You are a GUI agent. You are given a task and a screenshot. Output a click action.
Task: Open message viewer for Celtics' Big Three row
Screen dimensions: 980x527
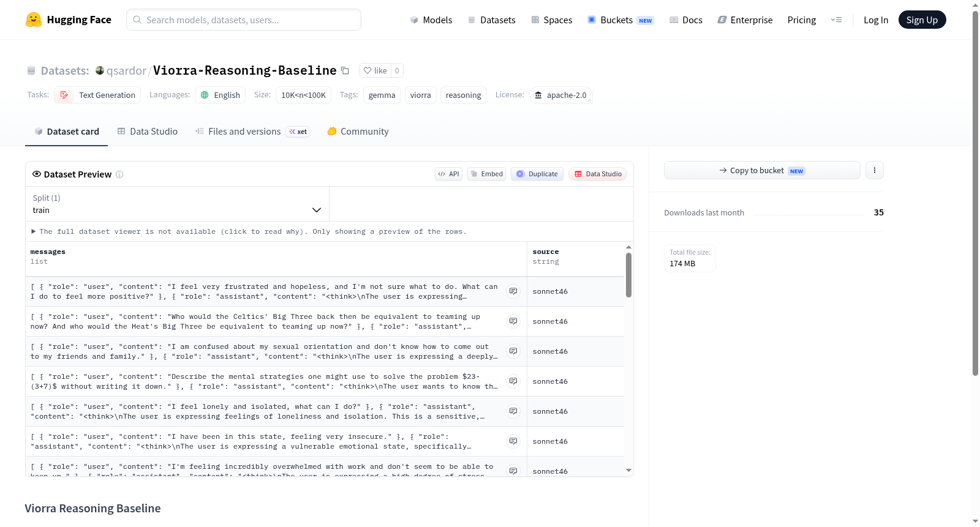point(513,321)
